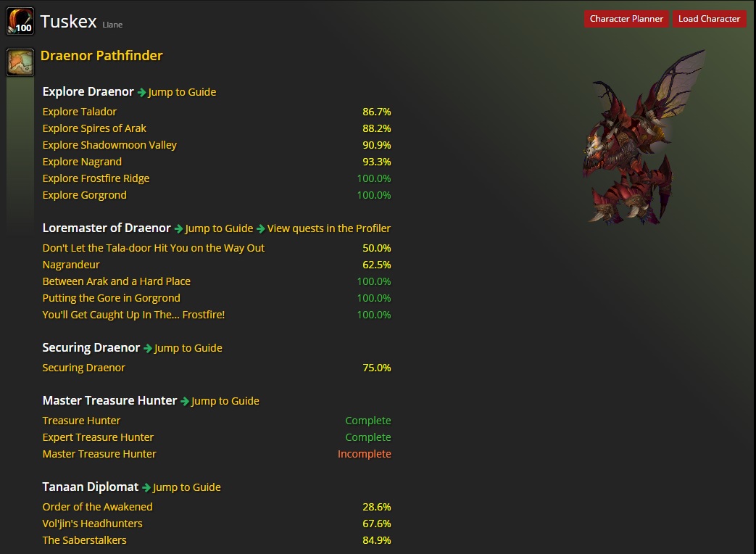
Task: Click the Draenor Pathfinder achievement icon
Action: (x=20, y=62)
